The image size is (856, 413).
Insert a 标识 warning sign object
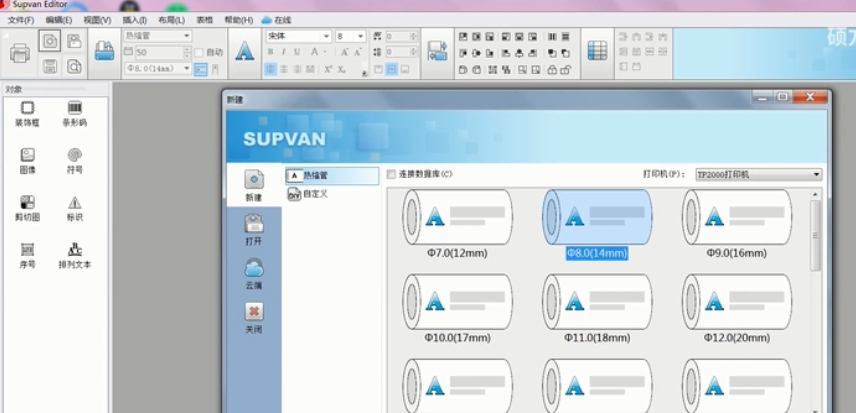(75, 208)
